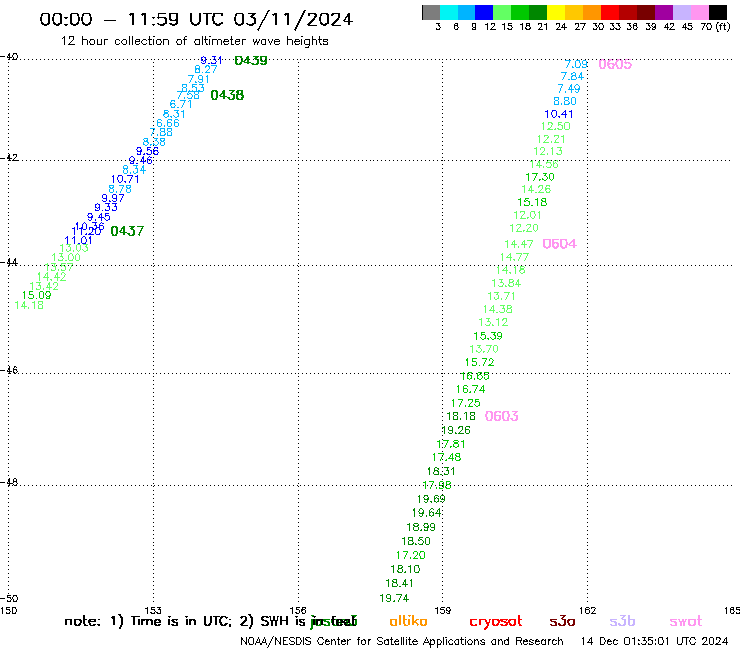Select the swot satellite legend label
This screenshot has height=650, width=740.
click(686, 622)
